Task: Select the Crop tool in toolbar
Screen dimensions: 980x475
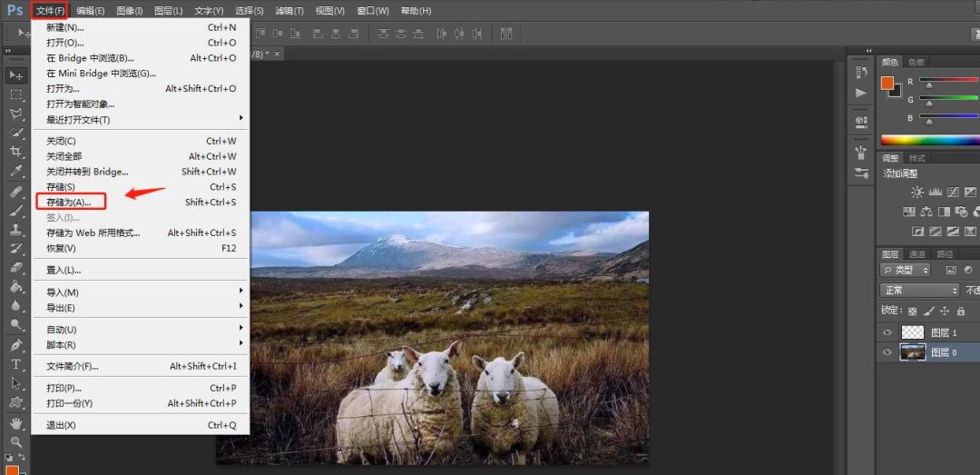Action: tap(15, 152)
